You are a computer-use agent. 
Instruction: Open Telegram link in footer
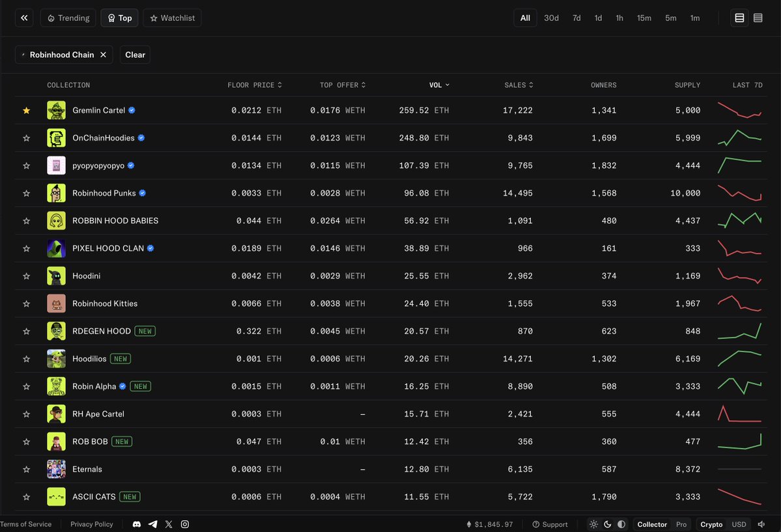(x=153, y=524)
